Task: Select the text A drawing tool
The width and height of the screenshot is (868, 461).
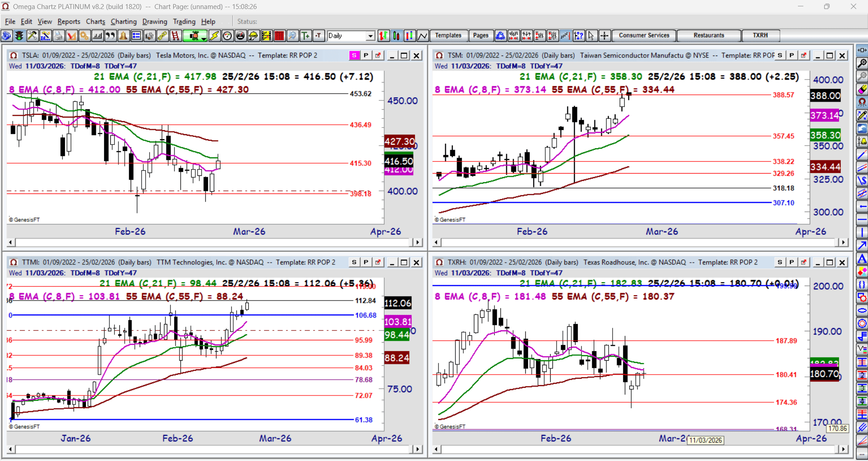Action: click(862, 259)
